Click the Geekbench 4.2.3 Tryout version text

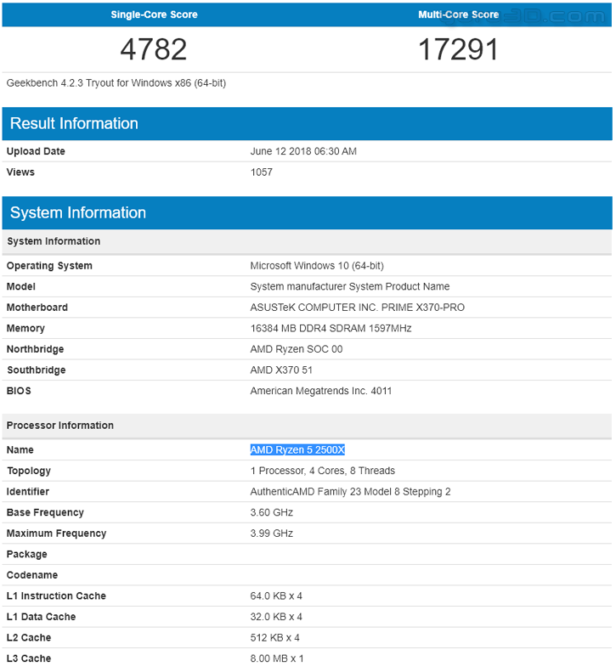click(x=116, y=83)
